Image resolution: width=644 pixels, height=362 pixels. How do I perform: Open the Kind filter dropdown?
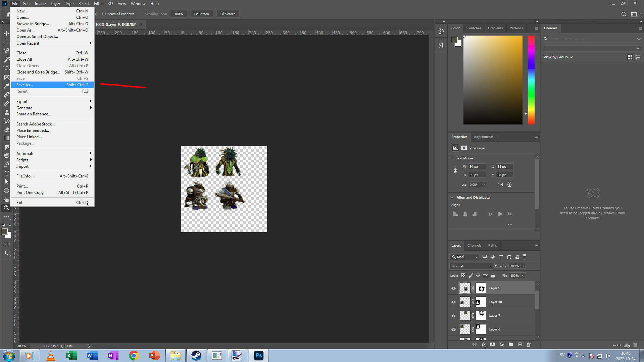pyautogui.click(x=464, y=257)
